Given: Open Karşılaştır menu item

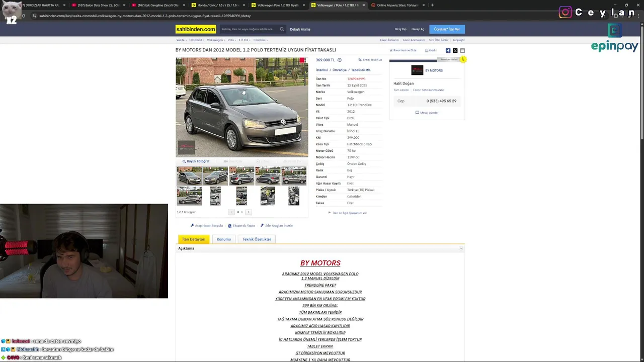Looking at the screenshot, I should [458, 40].
